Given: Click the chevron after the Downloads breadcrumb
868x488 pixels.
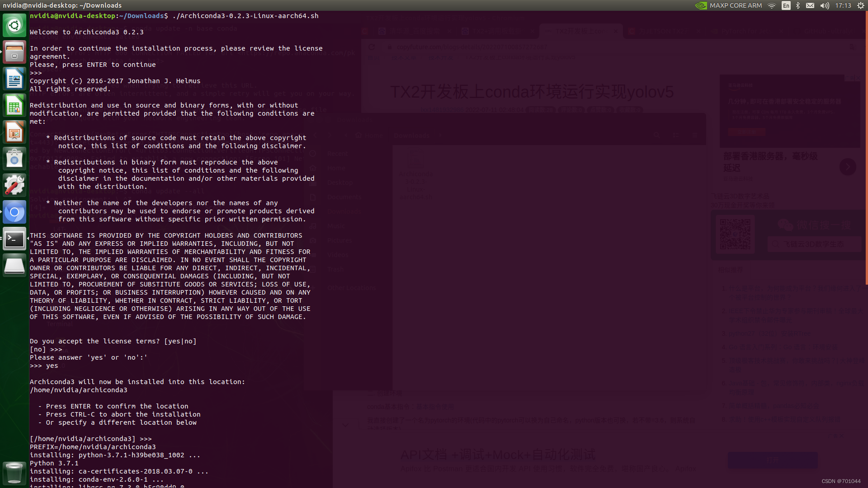Looking at the screenshot, I should [x=441, y=135].
